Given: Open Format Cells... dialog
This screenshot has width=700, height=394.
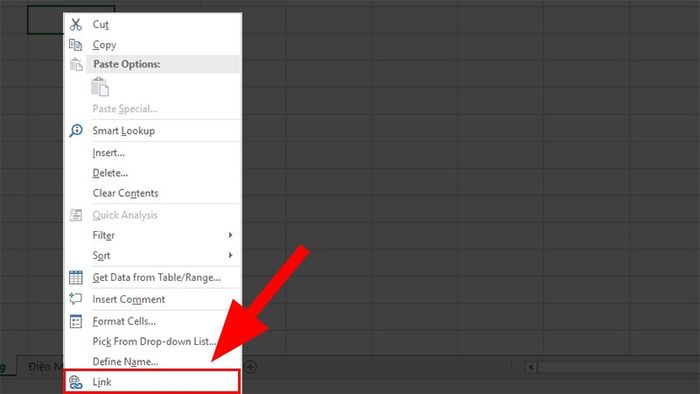Looking at the screenshot, I should (x=152, y=321).
